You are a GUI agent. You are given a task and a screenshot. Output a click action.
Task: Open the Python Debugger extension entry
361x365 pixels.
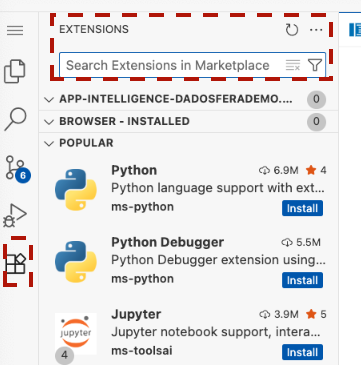tap(188, 261)
